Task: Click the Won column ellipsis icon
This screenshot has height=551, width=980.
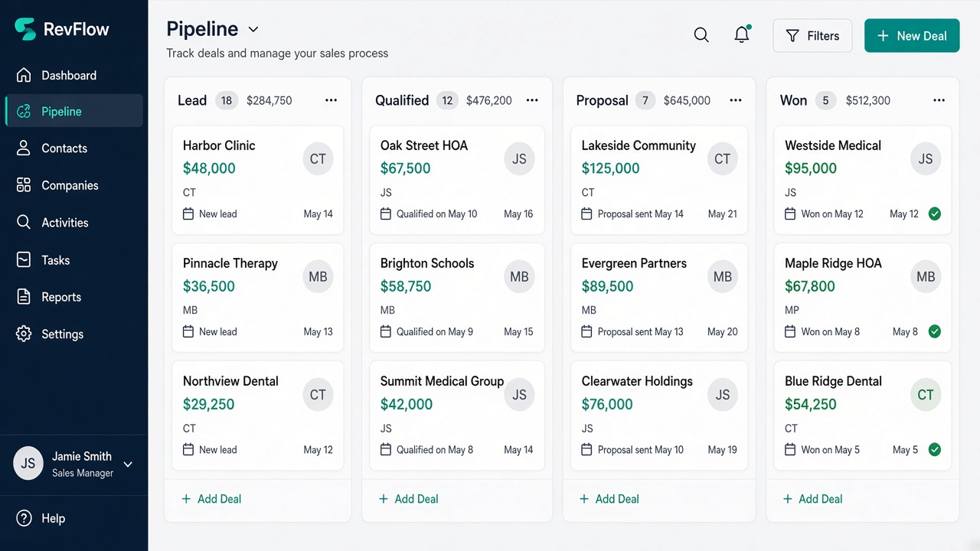Action: point(939,100)
